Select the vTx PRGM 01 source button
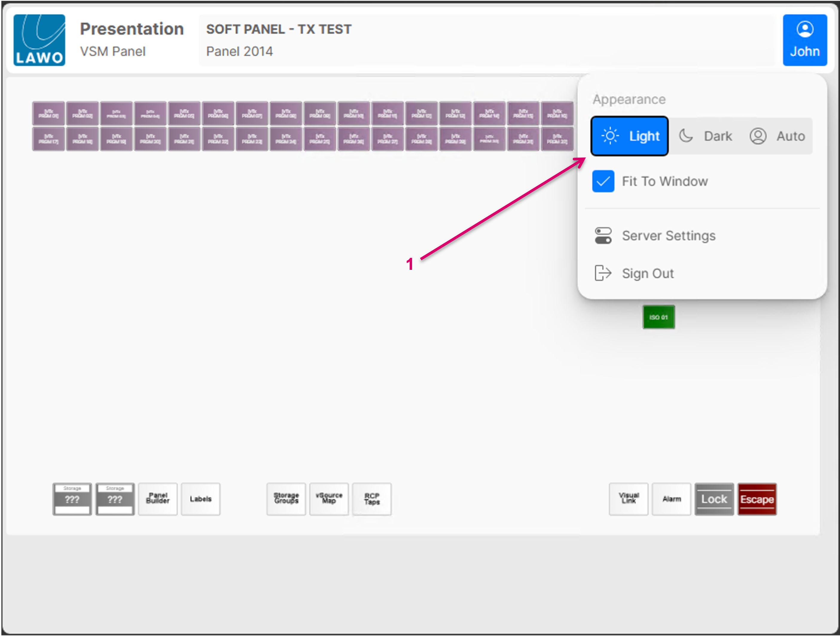The height and width of the screenshot is (636, 840). [49, 113]
